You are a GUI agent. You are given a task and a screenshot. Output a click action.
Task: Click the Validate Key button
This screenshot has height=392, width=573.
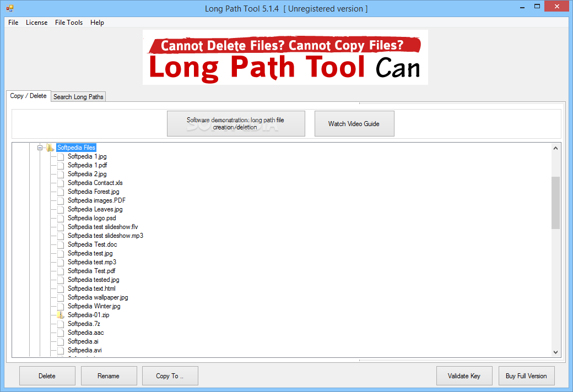click(x=464, y=376)
